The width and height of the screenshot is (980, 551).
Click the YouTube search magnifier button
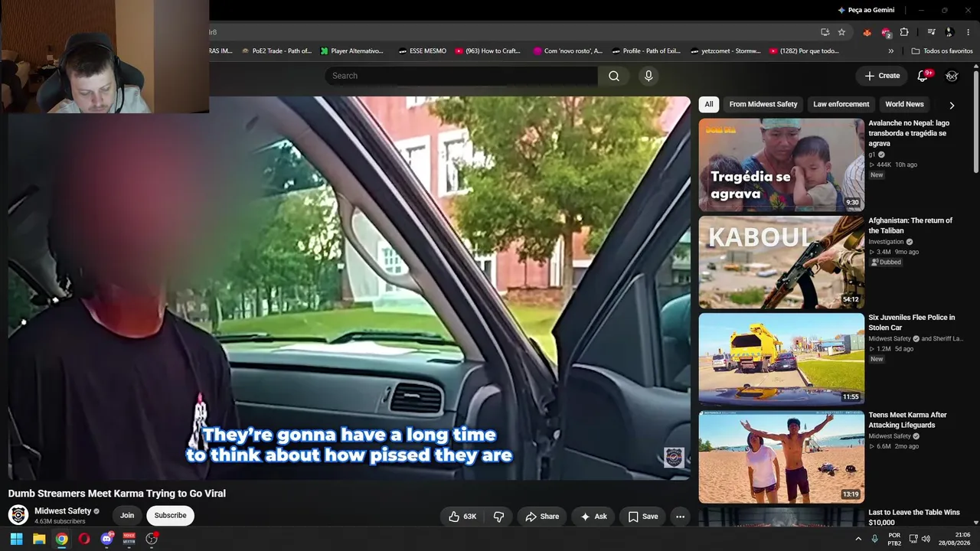point(614,76)
